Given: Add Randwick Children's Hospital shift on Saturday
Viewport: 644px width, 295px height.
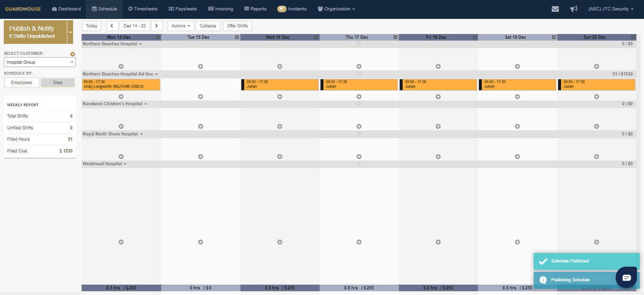Looking at the screenshot, I should (x=517, y=126).
